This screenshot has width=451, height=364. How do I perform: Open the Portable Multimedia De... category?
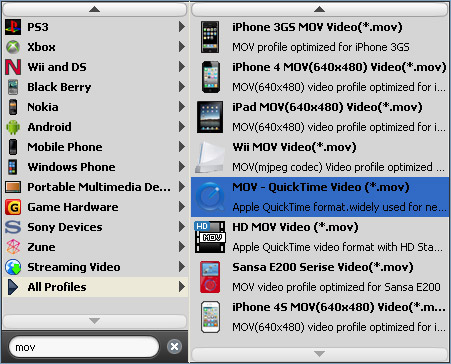pyautogui.click(x=95, y=187)
